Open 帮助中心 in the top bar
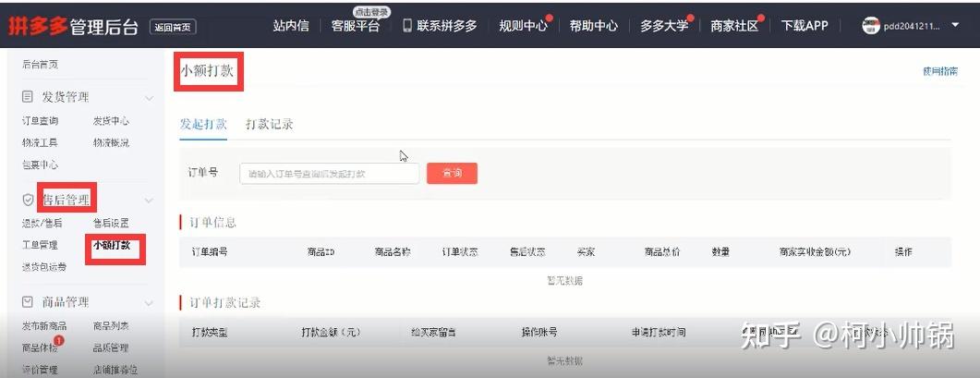 [593, 26]
